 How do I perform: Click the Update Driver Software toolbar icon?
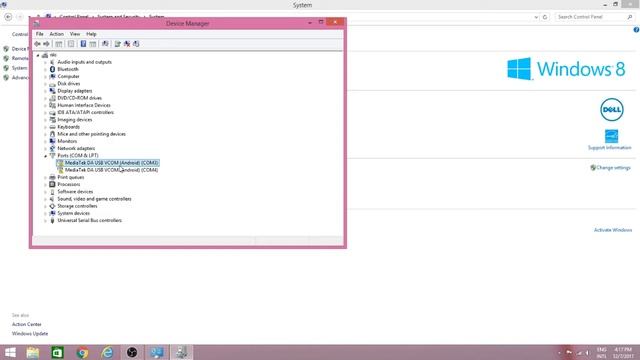click(x=118, y=44)
